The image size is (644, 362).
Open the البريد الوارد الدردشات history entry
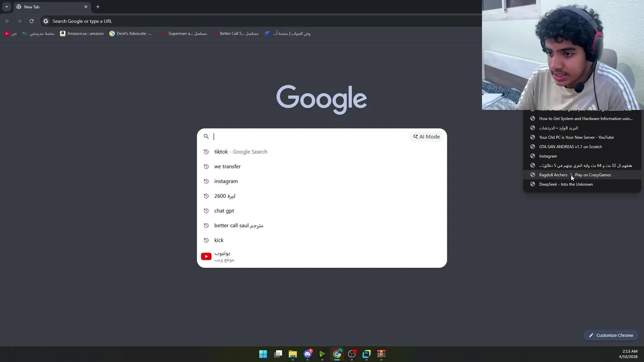[x=583, y=128]
